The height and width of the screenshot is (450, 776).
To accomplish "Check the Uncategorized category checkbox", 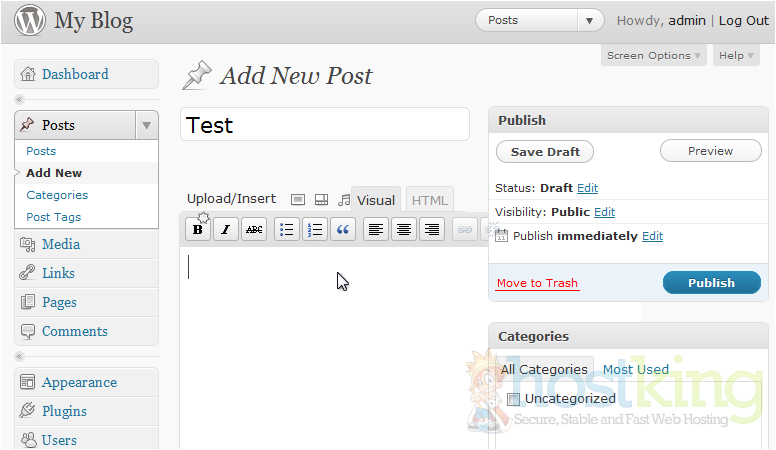I will [x=514, y=399].
